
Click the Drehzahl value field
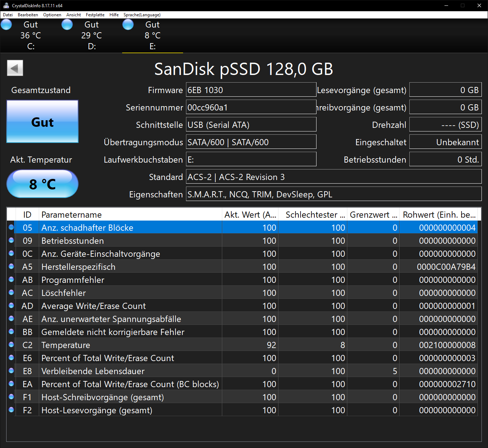445,125
